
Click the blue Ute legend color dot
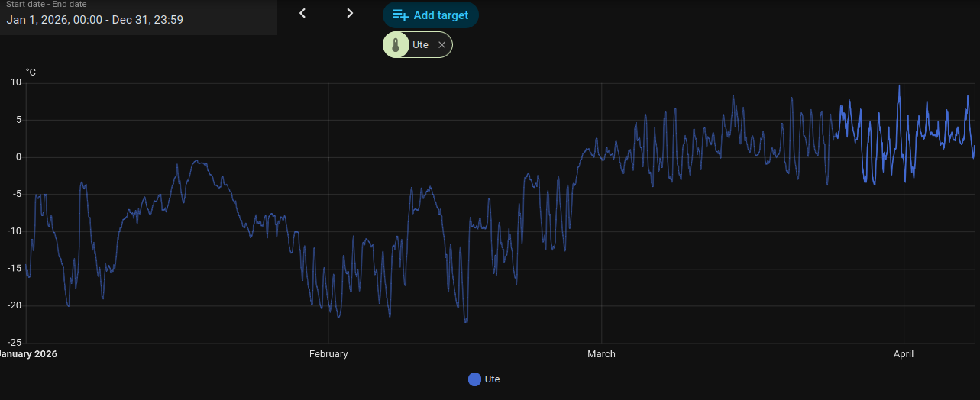click(474, 379)
